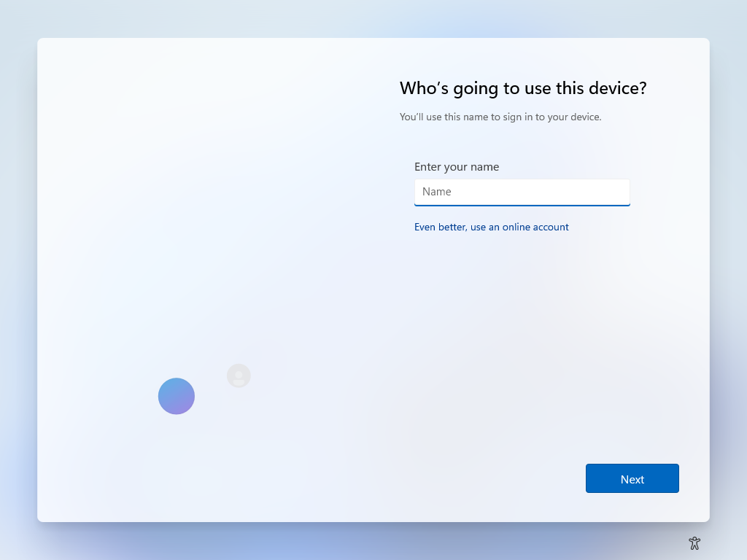Screen dimensions: 747x560
Task: Click the blue gradient circle graphic
Action: (177, 396)
